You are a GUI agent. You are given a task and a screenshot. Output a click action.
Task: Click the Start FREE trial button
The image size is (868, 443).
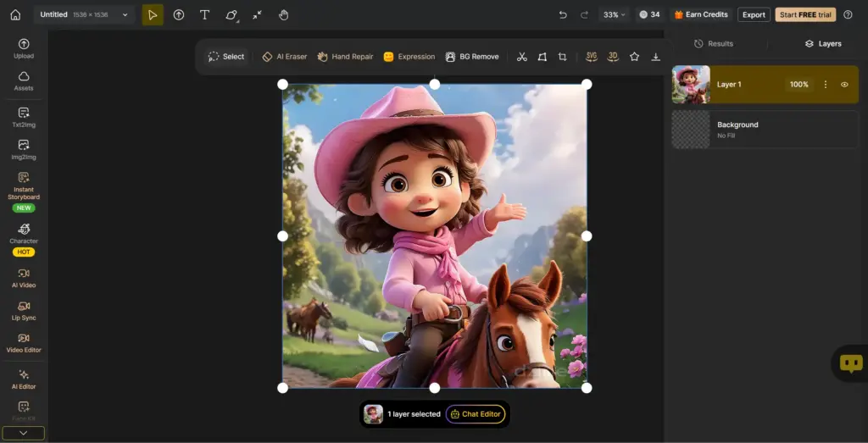pyautogui.click(x=805, y=14)
